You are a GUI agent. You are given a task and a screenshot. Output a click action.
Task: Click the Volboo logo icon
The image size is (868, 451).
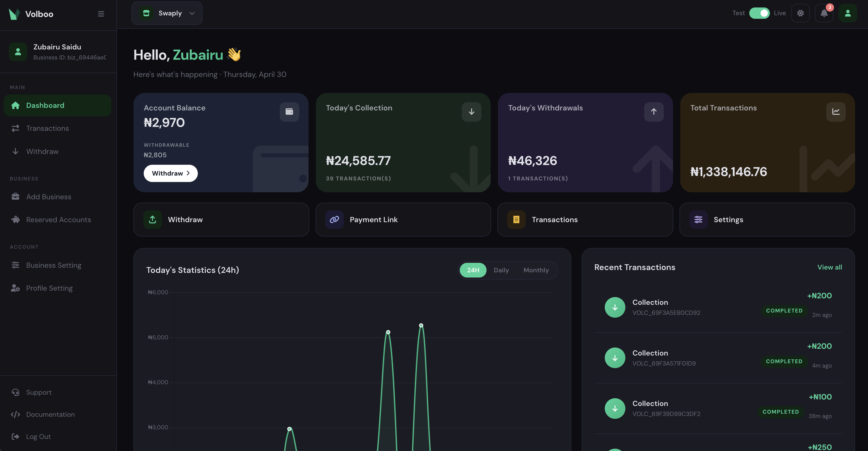pos(14,14)
